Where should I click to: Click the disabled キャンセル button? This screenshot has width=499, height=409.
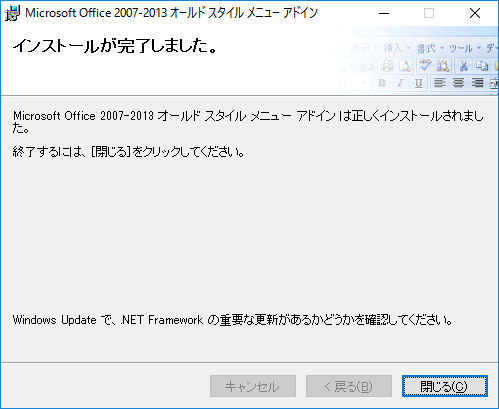(x=253, y=386)
